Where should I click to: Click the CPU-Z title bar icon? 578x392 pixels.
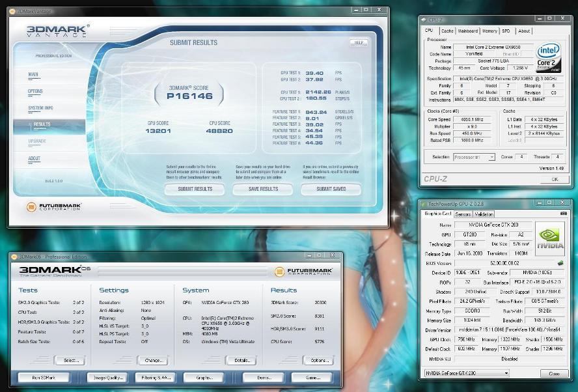(x=424, y=20)
